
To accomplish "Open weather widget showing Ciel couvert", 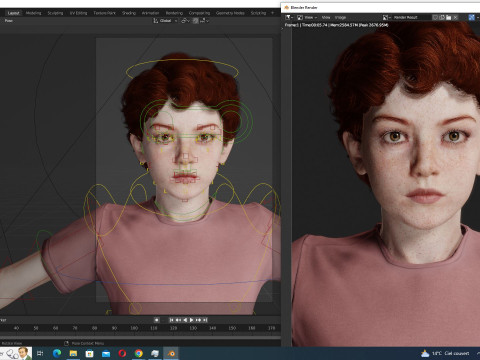I will 445,353.
